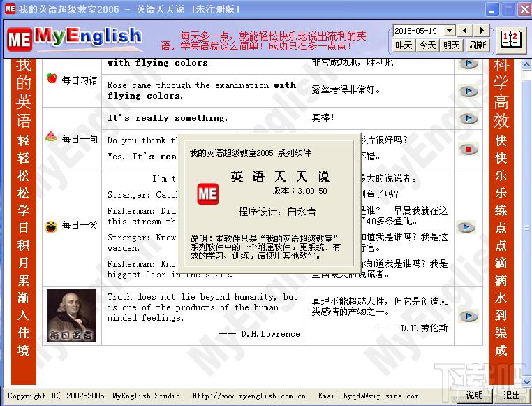Screen dimensions: 532x406
Task: Play the daily joke audio
Action: [x=466, y=227]
